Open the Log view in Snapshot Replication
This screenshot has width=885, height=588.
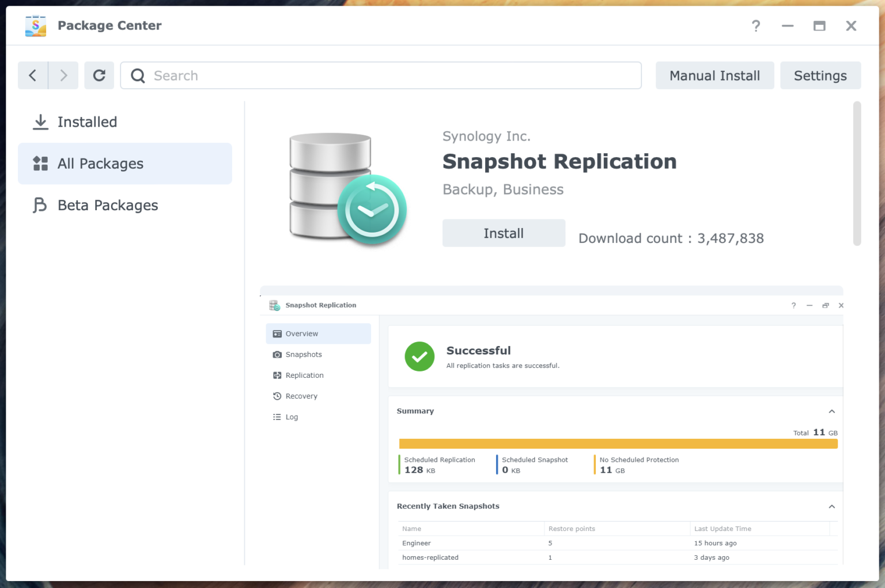(291, 416)
